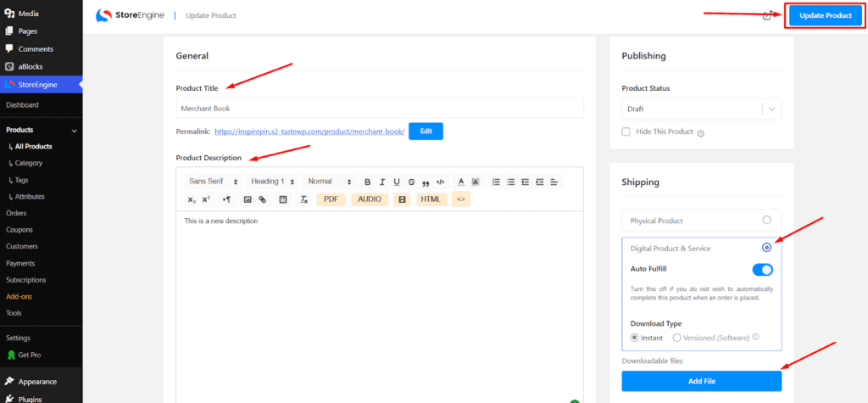
Task: Click into the Product Title field
Action: coord(380,108)
